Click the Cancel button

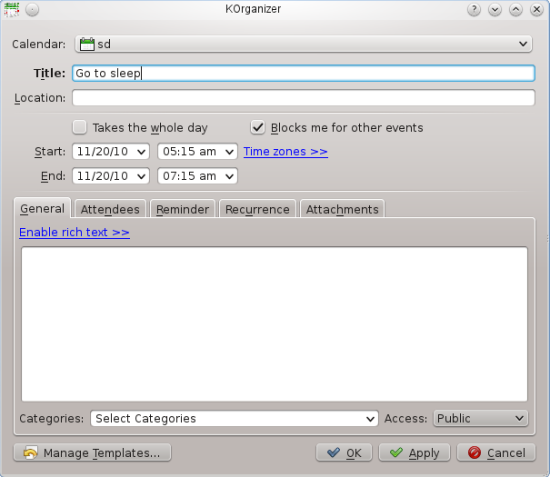pos(496,453)
